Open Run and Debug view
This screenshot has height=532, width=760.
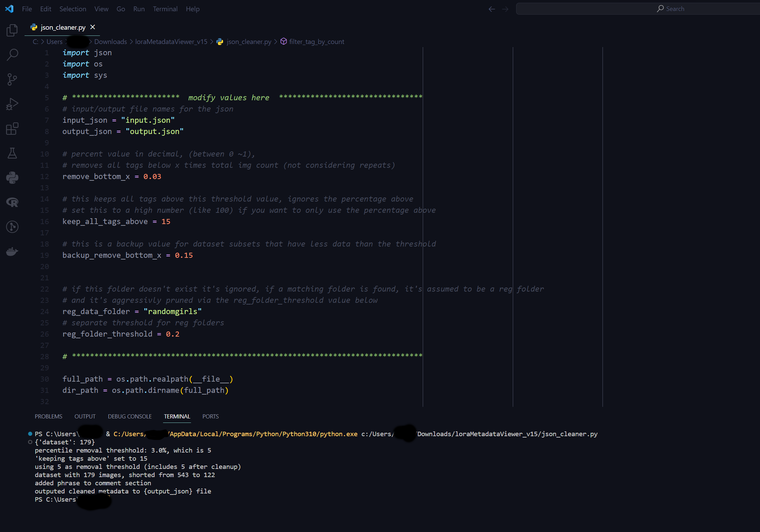pos(12,104)
